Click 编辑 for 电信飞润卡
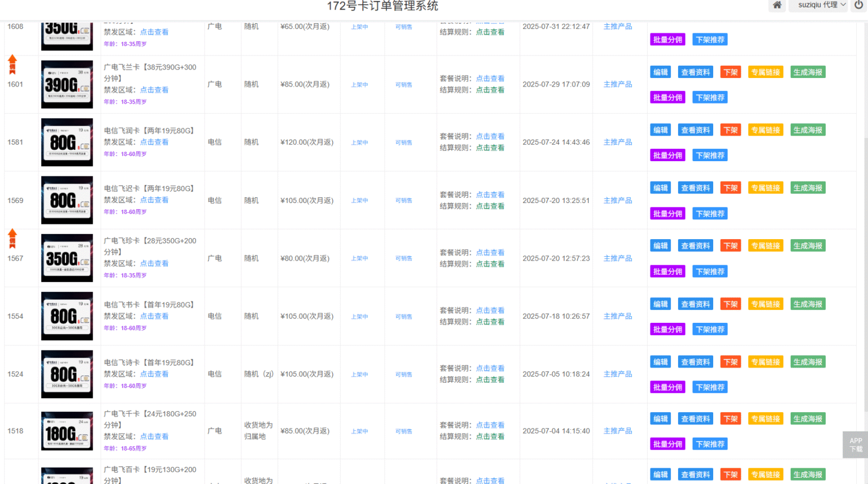Viewport: 868px width, 484px height. tap(660, 129)
